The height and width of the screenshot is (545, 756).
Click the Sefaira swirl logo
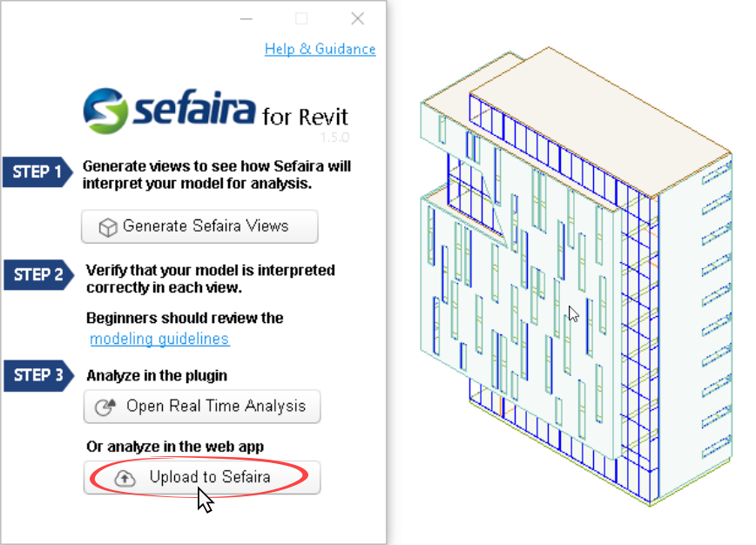point(105,111)
